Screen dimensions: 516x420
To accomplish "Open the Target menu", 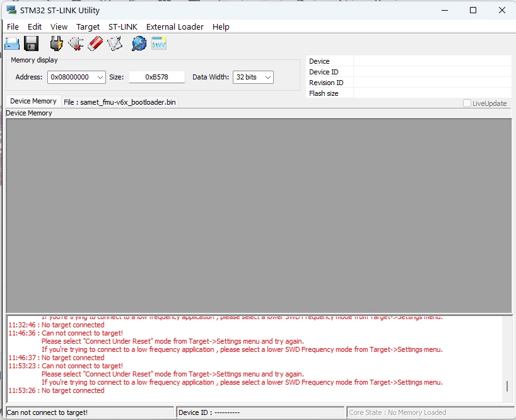I will (88, 27).
